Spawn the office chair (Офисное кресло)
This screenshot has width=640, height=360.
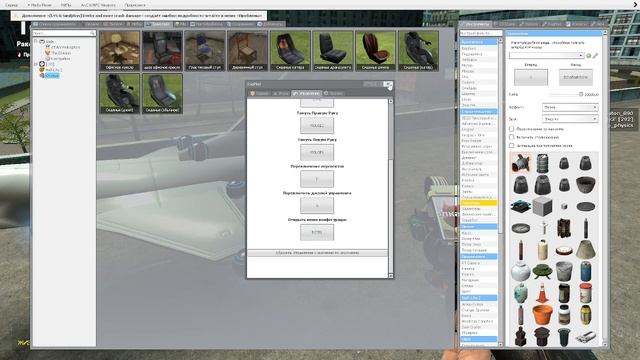[x=120, y=51]
